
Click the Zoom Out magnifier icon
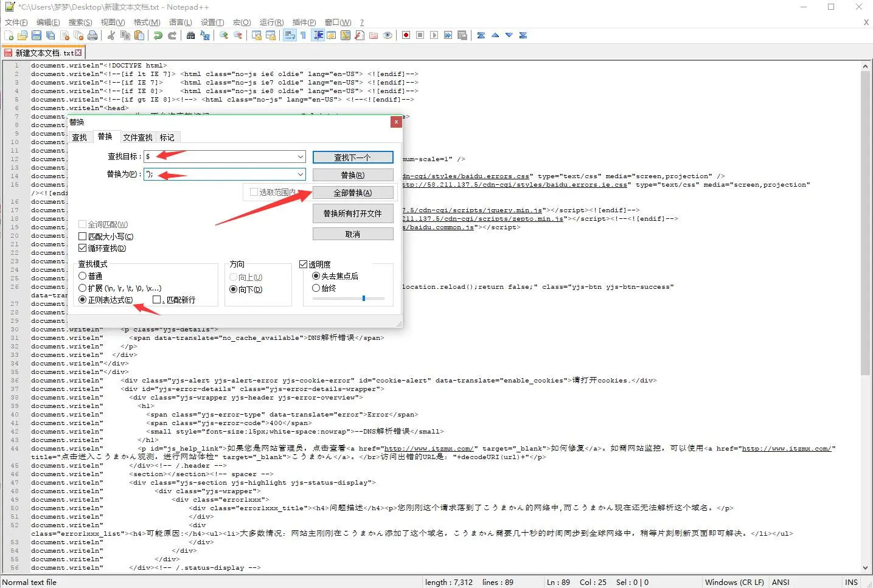pyautogui.click(x=238, y=35)
